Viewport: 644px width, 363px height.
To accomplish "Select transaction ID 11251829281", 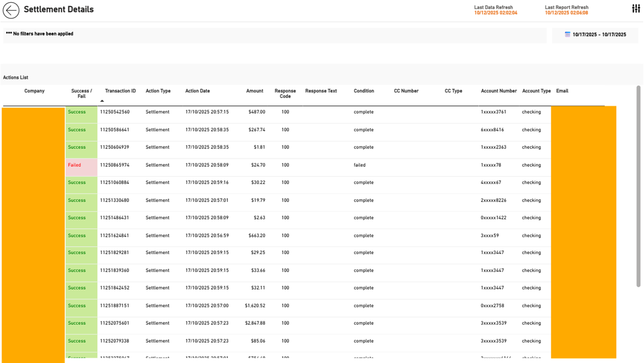I will [x=115, y=253].
